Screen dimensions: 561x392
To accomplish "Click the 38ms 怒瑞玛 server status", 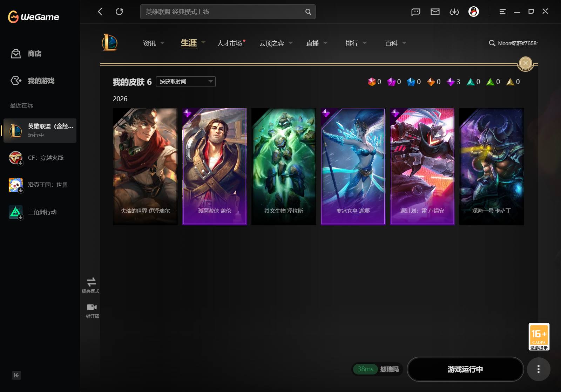I will [x=377, y=369].
